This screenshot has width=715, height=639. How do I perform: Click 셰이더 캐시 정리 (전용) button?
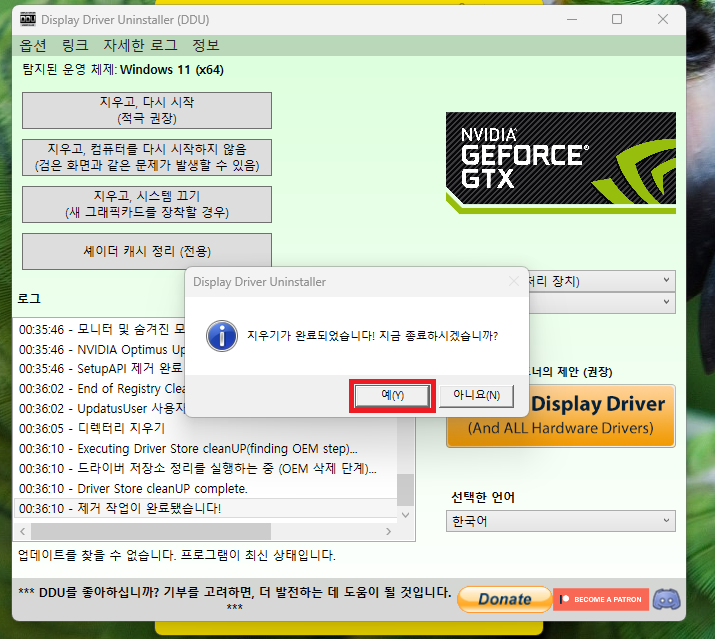[147, 251]
